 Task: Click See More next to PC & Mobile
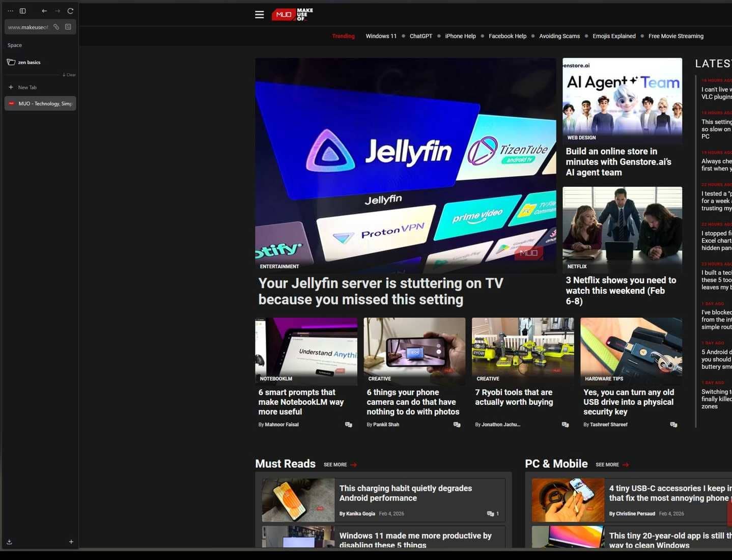pos(612,465)
